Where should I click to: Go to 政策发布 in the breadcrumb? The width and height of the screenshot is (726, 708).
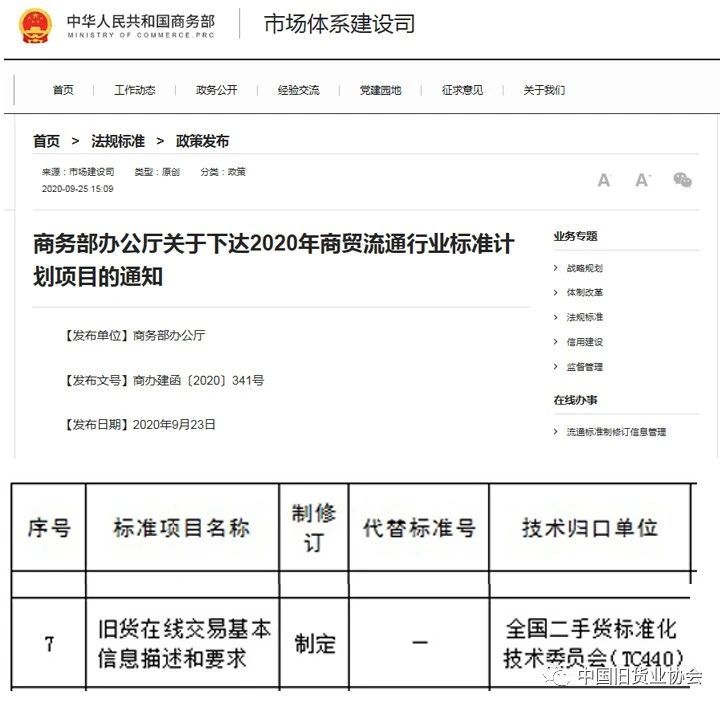click(x=202, y=141)
